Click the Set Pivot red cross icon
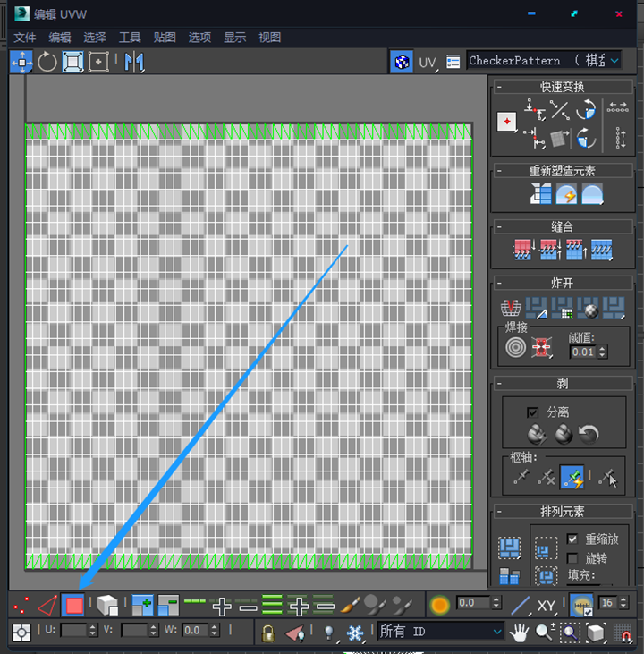This screenshot has height=654, width=644. tap(507, 122)
